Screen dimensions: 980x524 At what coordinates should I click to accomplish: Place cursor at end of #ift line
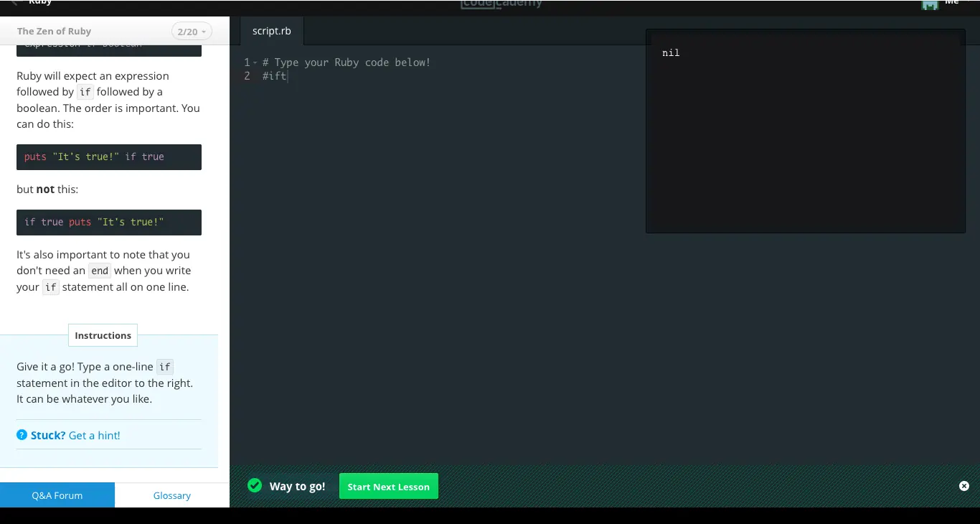point(287,76)
